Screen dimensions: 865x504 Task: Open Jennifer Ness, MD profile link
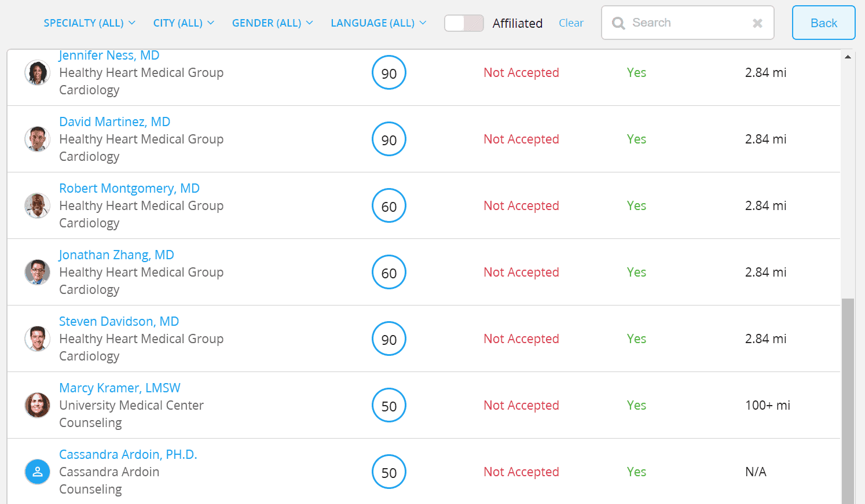click(x=109, y=56)
